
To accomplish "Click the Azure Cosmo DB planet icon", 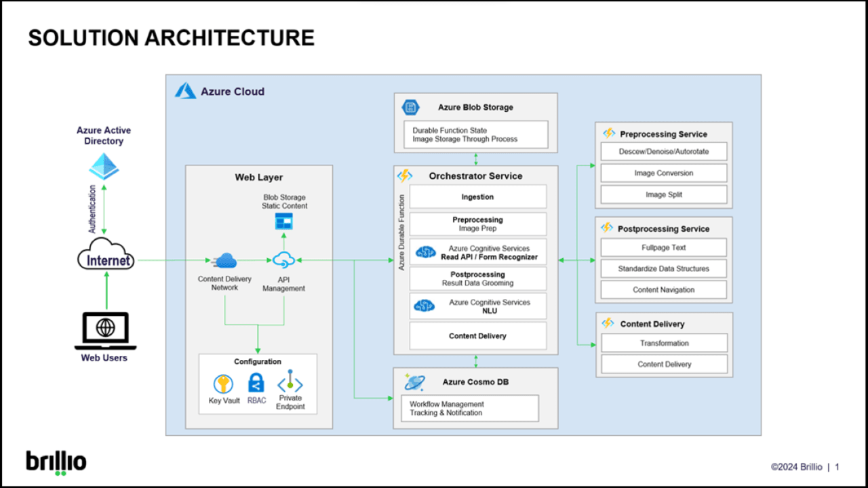I will (x=414, y=382).
